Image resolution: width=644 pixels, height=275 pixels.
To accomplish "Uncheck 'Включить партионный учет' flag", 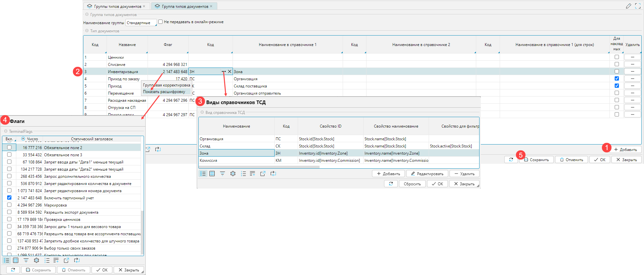I will (x=9, y=198).
